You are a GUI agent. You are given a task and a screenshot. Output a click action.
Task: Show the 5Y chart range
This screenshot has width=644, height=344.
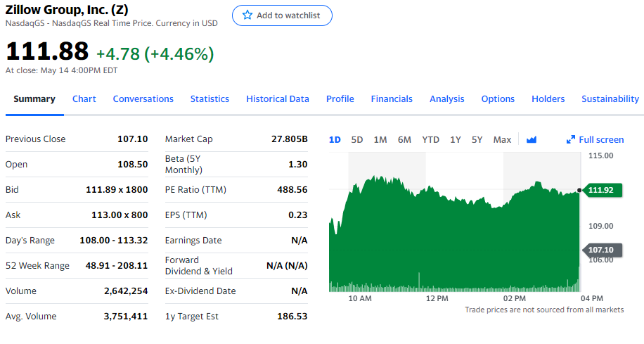(x=477, y=140)
